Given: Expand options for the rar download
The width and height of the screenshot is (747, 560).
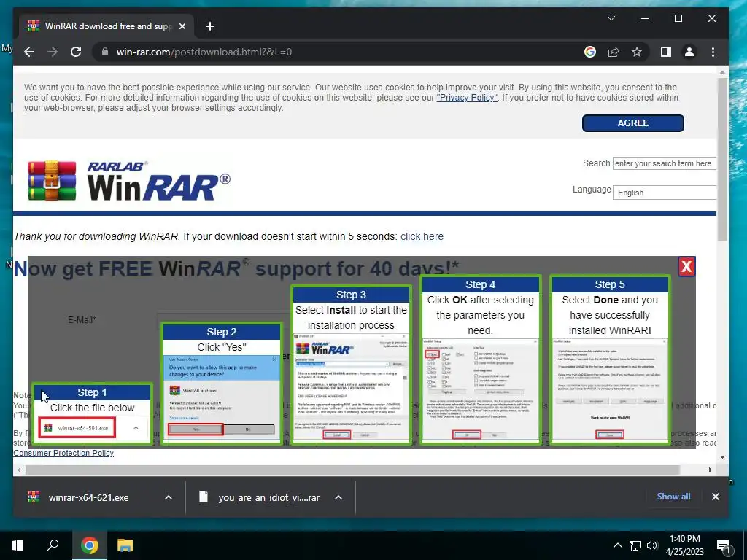Looking at the screenshot, I should click(338, 497).
